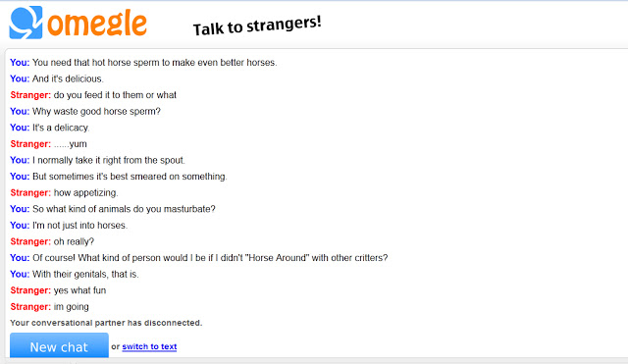
Task: Click the Stranger message yes what fun
Action: tap(58, 290)
